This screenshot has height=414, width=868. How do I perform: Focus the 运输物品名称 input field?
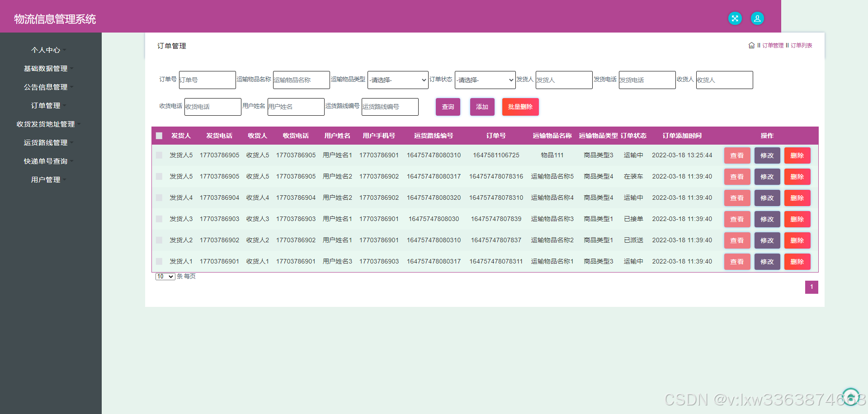coord(302,80)
